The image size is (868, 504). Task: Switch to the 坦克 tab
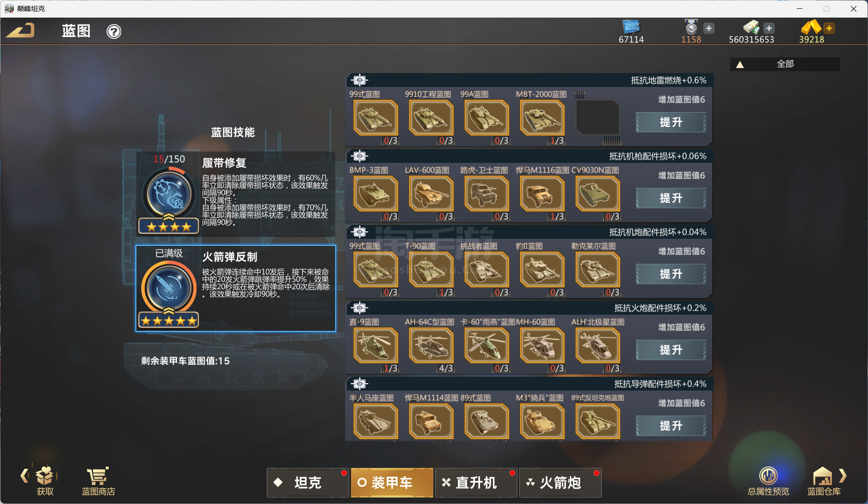(308, 483)
